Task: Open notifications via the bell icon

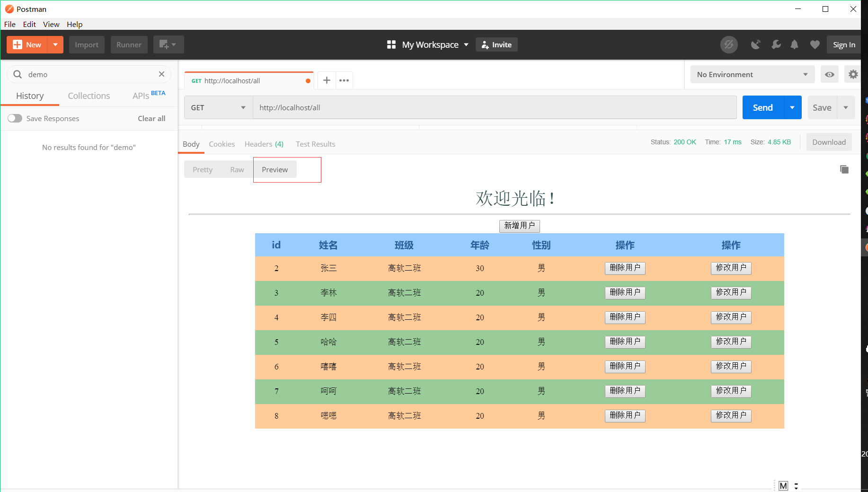Action: [x=794, y=44]
